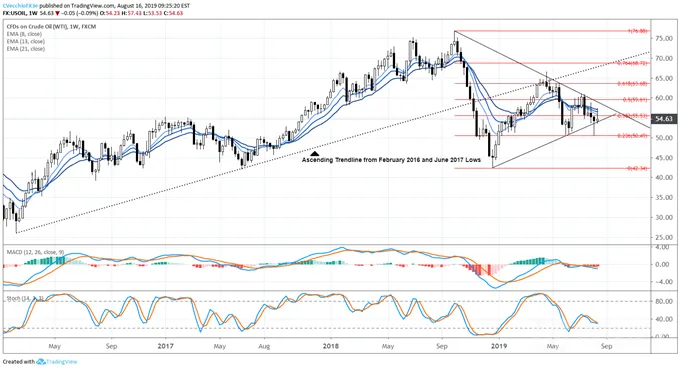Click the Aug label on the time axis
Image resolution: width=680 pixels, height=369 pixels.
(x=264, y=346)
